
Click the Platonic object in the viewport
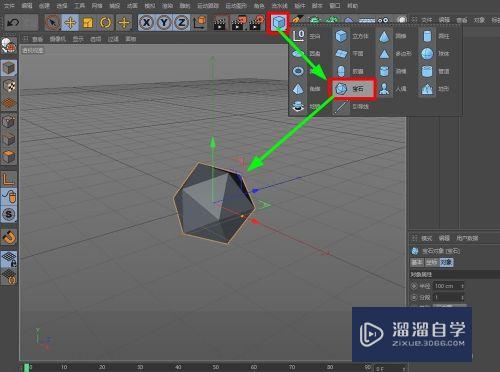click(x=214, y=203)
